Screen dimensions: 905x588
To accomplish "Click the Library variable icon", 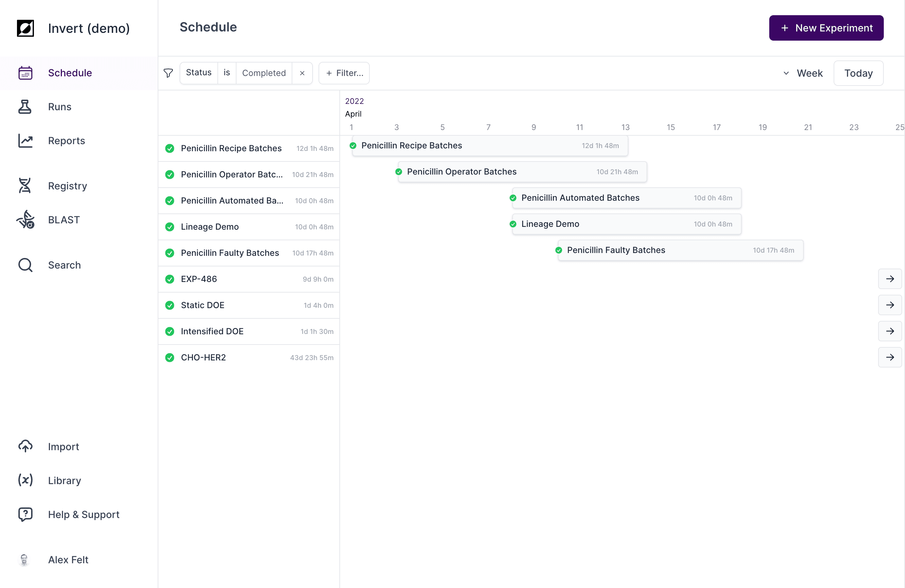I will (25, 480).
